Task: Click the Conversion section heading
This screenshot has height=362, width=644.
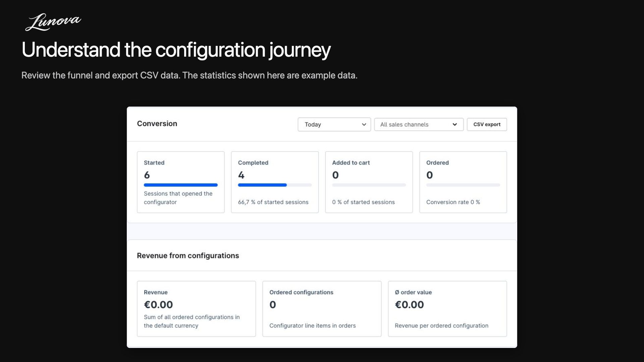Action: (x=157, y=124)
